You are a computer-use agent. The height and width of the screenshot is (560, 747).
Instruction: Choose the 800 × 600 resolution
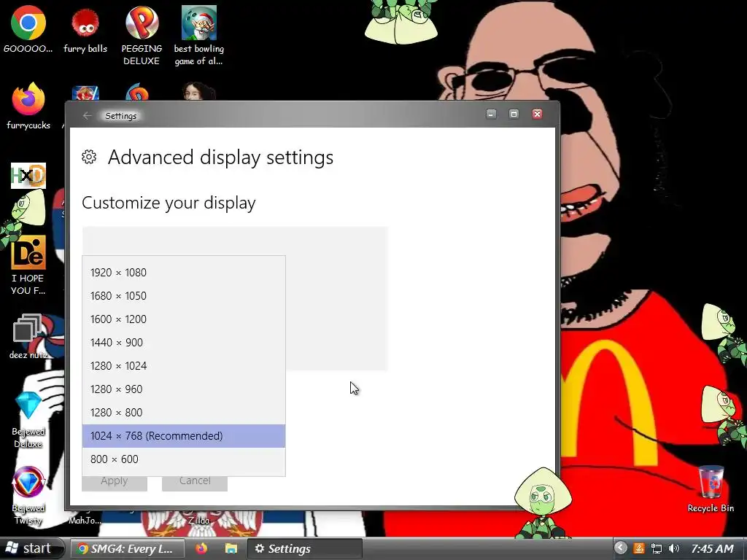pos(184,459)
